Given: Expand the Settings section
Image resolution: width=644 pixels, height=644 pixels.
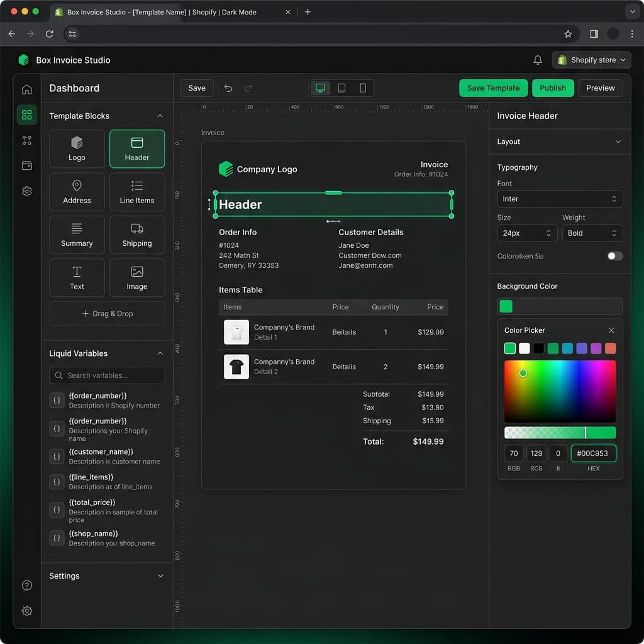Looking at the screenshot, I should tap(160, 576).
